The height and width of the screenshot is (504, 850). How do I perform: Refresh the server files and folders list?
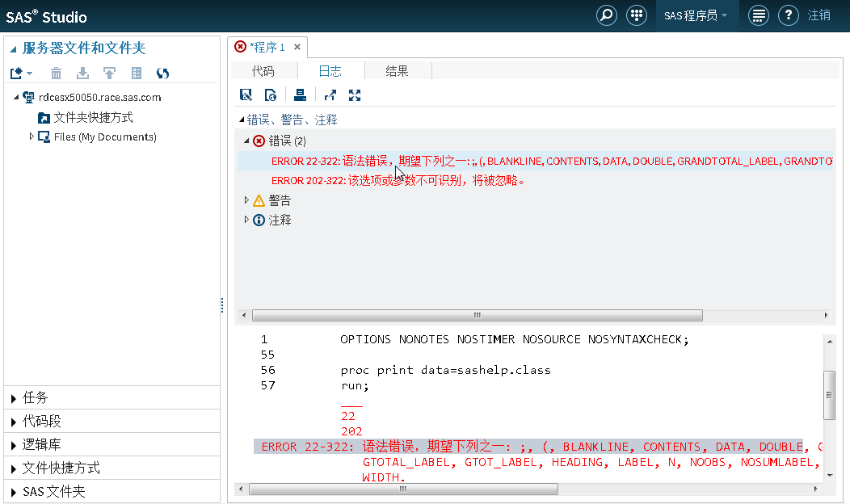coord(162,73)
